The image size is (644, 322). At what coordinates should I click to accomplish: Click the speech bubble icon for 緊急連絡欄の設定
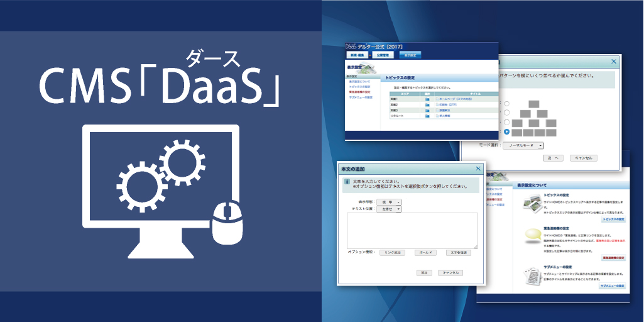click(x=533, y=235)
